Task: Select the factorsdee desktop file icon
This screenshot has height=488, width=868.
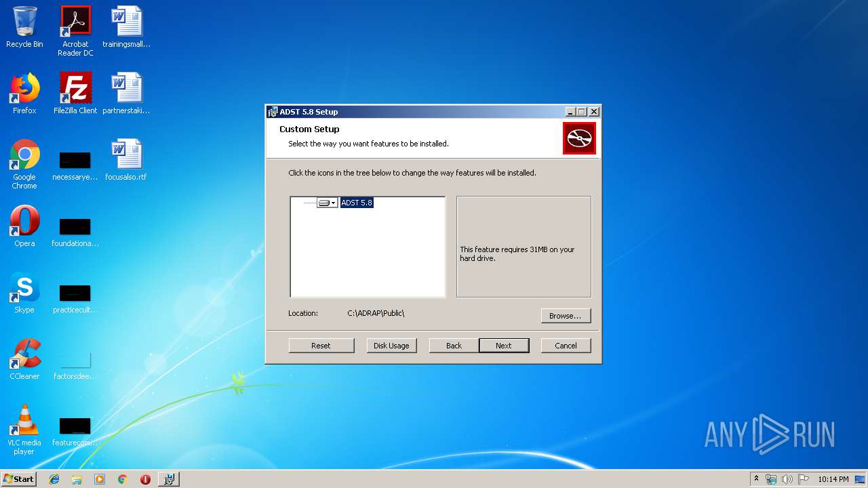Action: coord(75,365)
